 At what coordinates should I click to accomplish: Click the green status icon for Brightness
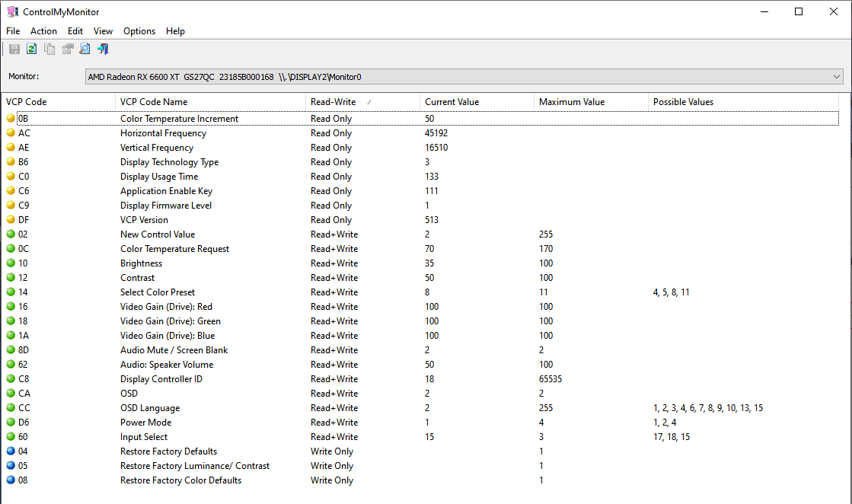[x=11, y=263]
